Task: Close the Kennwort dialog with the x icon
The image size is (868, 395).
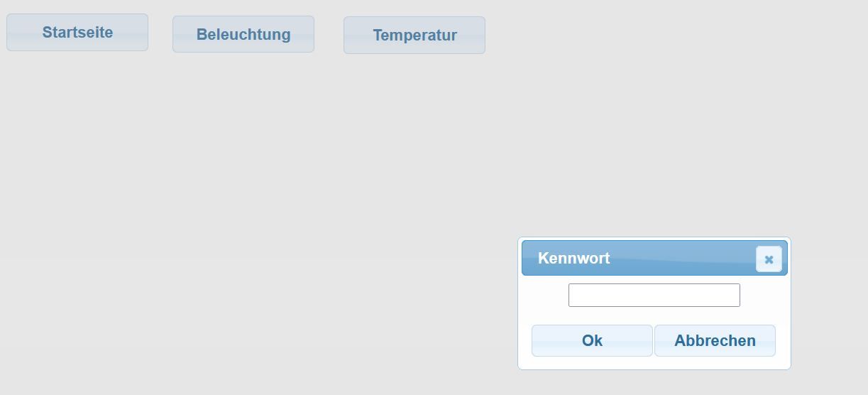Action: tap(769, 259)
